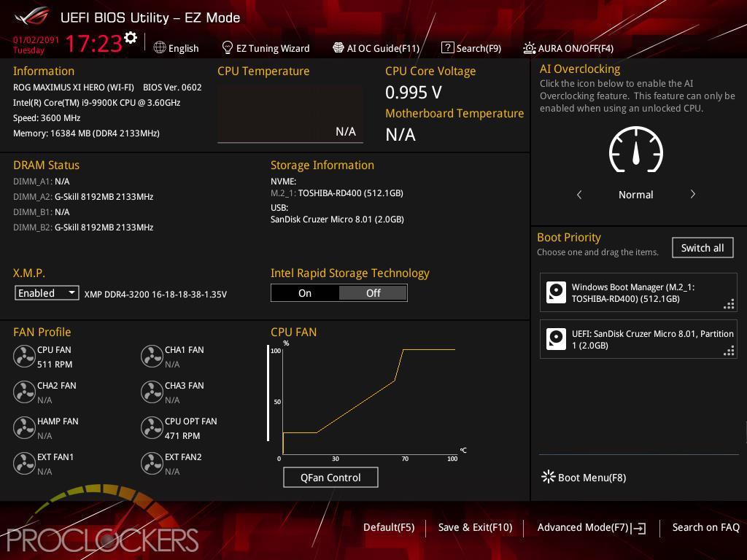Viewport: 747px width, 560px height.
Task: Toggle AURA ON/OFF(F4)
Action: point(568,48)
